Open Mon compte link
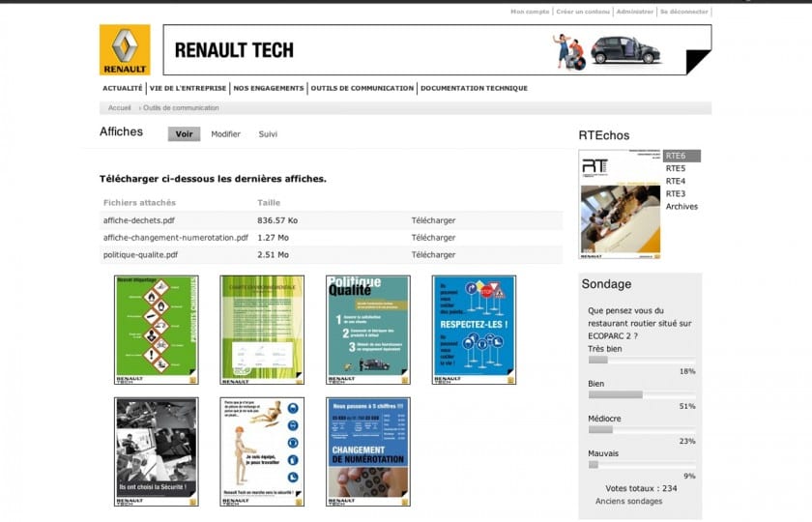 pos(530,12)
